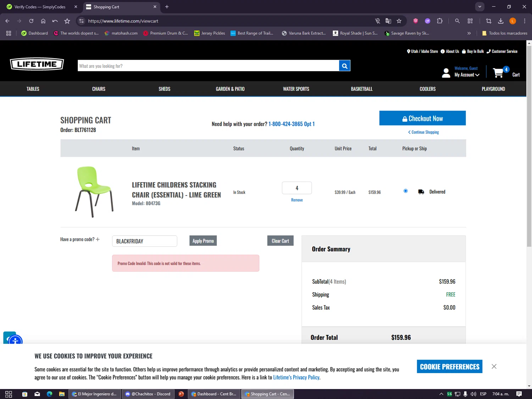The image size is (532, 399).
Task: Open the Water Sports menu
Action: click(x=296, y=89)
